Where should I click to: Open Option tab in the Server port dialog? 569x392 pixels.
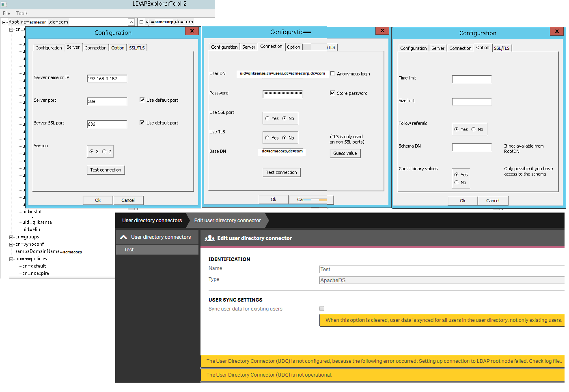118,48
